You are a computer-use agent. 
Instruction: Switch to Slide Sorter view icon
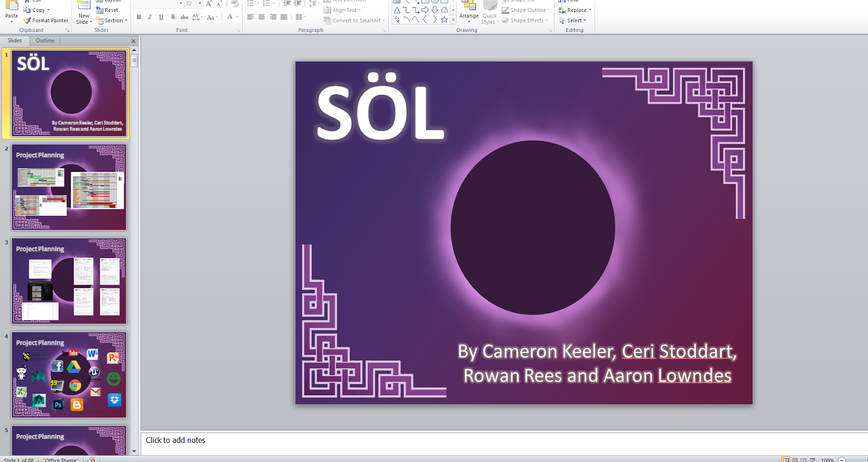pyautogui.click(x=795, y=460)
